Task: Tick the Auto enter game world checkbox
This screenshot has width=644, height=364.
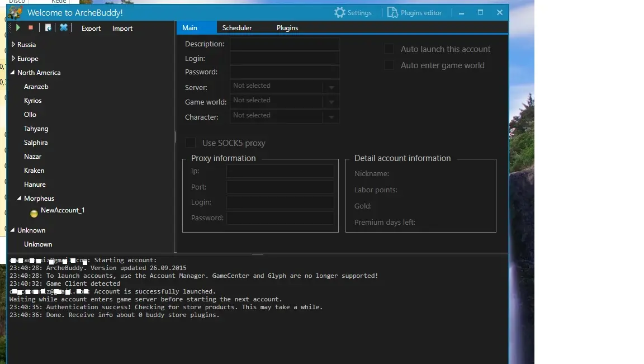Action: click(x=389, y=65)
